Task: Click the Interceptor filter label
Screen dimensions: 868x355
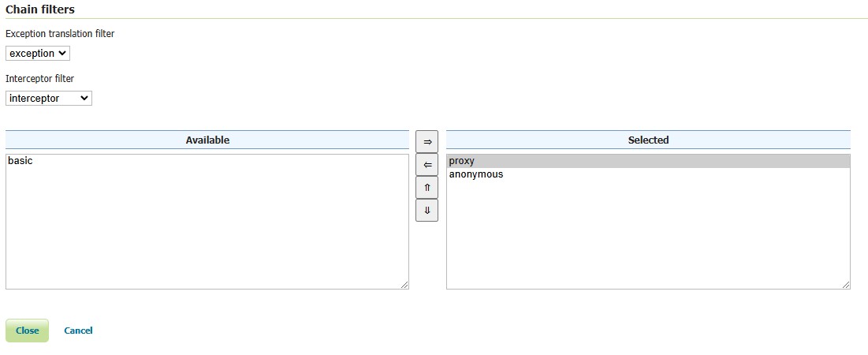Action: click(40, 79)
